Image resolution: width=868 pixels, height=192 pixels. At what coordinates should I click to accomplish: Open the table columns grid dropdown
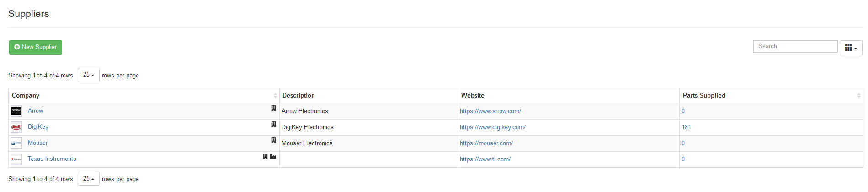click(851, 48)
